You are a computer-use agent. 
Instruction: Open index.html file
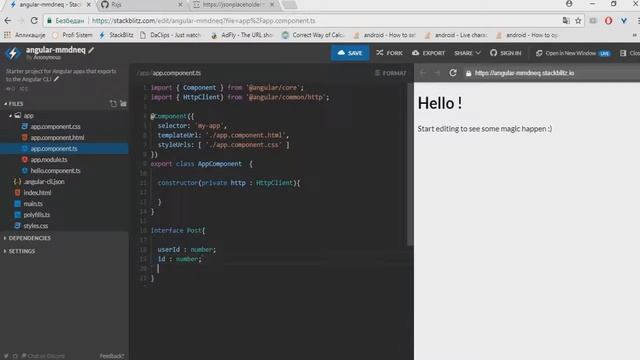(37, 193)
